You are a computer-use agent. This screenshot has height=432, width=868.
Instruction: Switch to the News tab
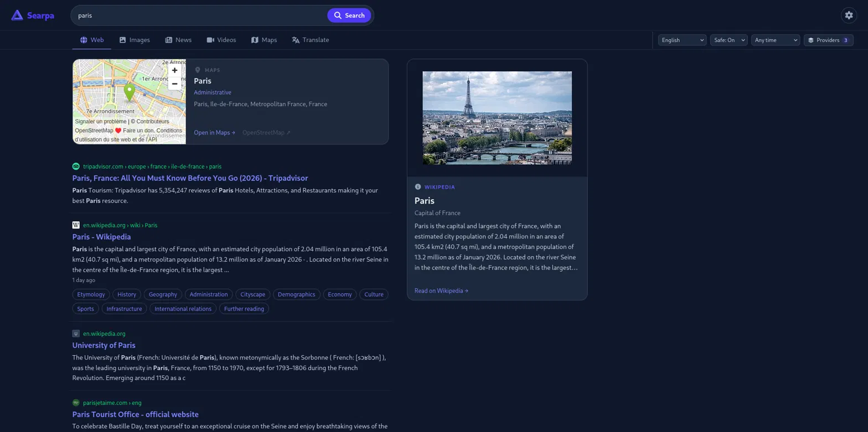178,40
